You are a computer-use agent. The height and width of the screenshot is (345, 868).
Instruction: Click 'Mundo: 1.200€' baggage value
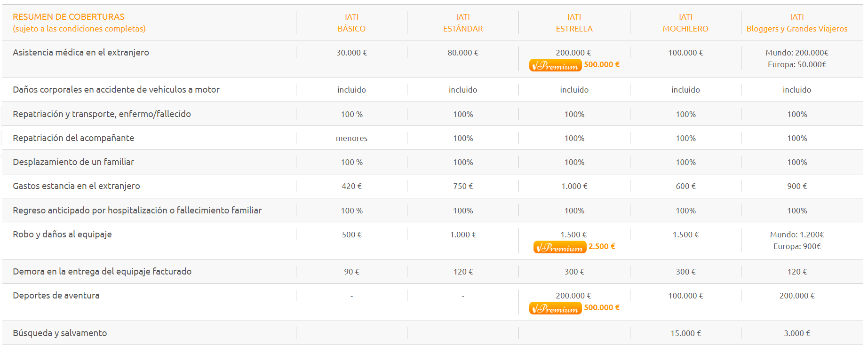797,235
